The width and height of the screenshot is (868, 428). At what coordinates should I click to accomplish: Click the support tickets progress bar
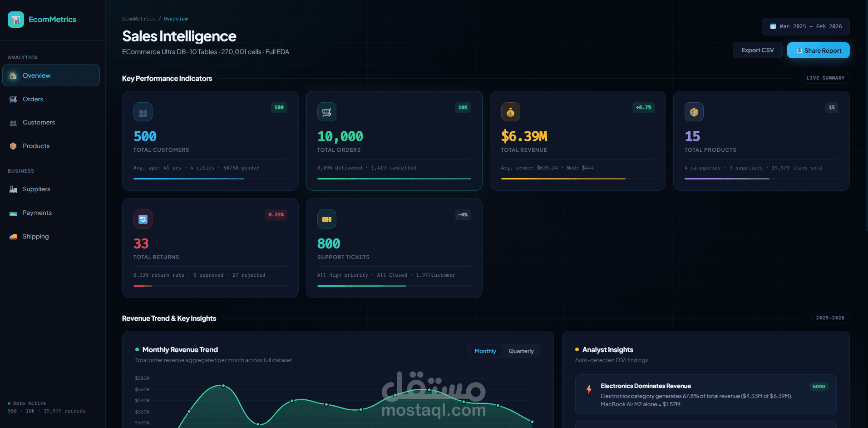(x=394, y=286)
